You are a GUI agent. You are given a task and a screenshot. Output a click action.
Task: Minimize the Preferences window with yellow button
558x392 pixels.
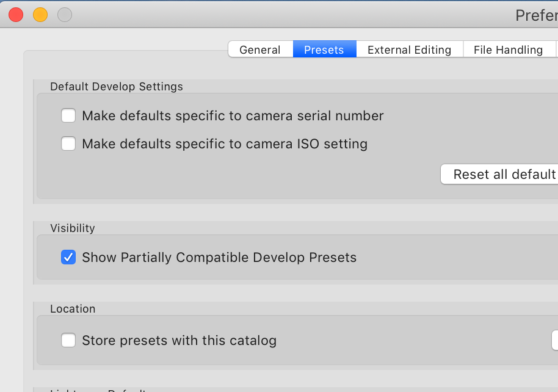click(x=40, y=15)
